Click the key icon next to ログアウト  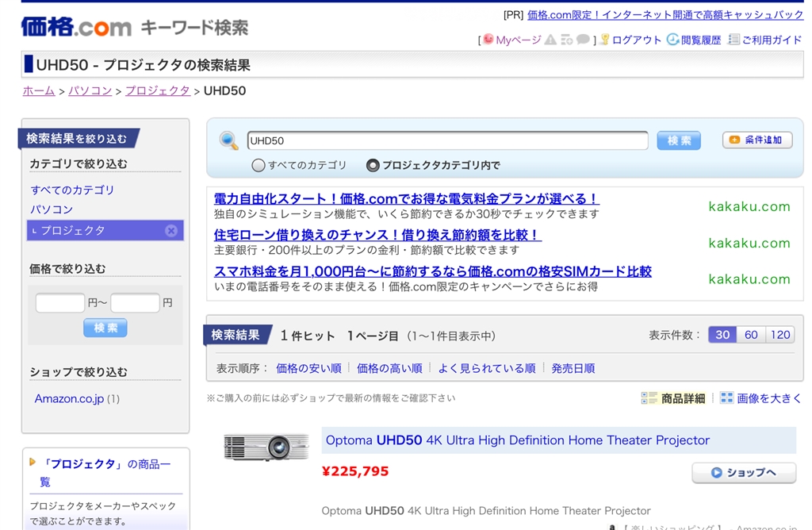click(x=605, y=40)
